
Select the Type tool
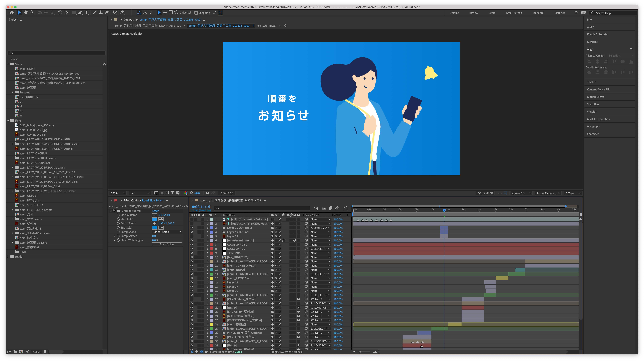point(86,12)
